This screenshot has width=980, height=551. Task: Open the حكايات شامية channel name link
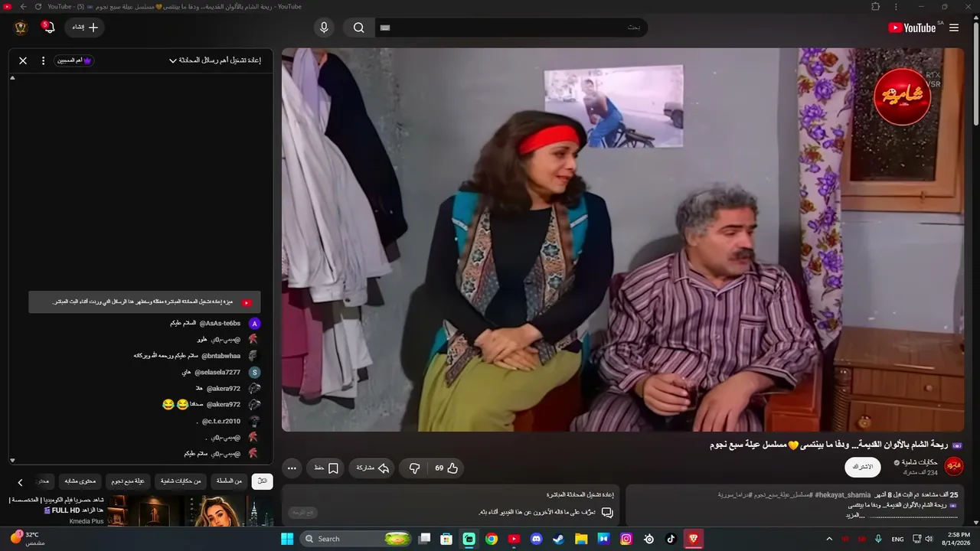point(920,462)
